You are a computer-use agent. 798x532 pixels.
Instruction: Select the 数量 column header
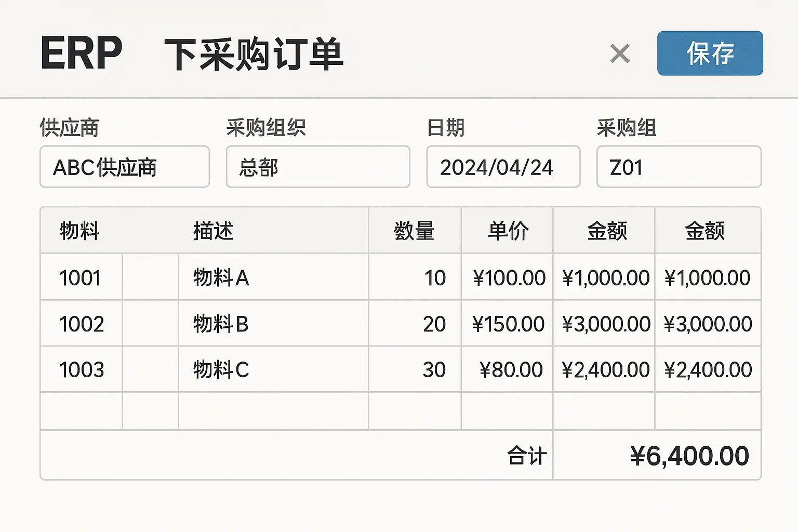click(414, 231)
